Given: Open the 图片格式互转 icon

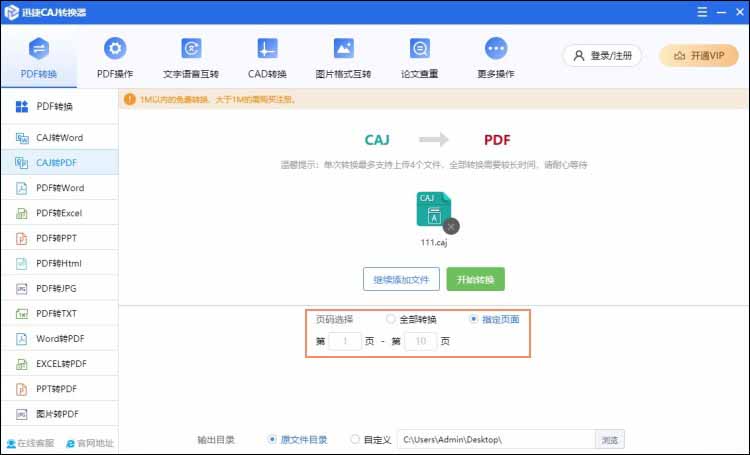Looking at the screenshot, I should pos(343,48).
